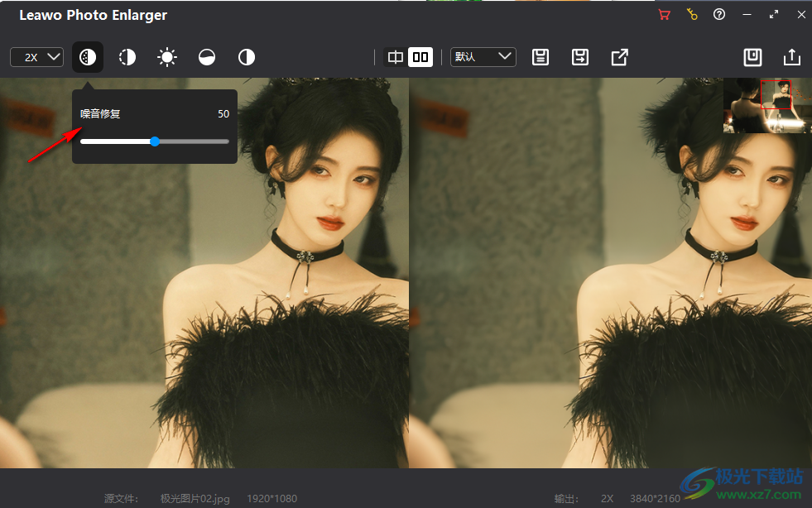Open the export-to-external icon
812x508 pixels.
(619, 57)
